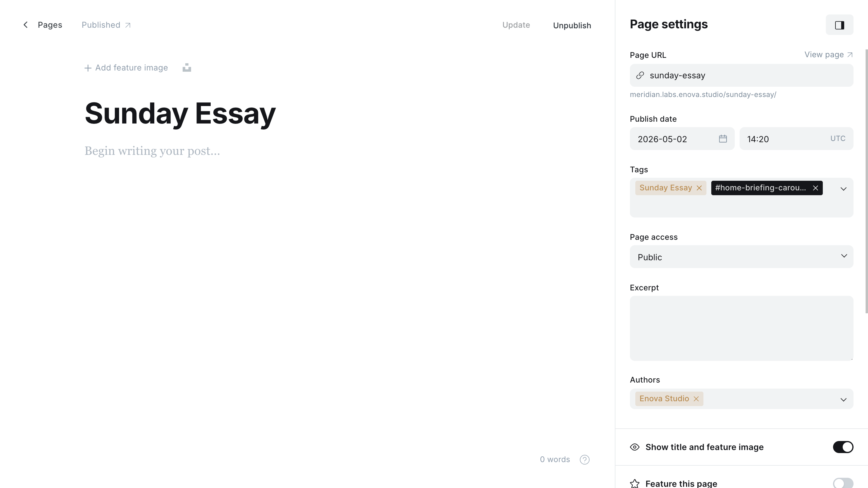Remove the #home-briefing-carousel tag
The width and height of the screenshot is (868, 488).
(816, 188)
